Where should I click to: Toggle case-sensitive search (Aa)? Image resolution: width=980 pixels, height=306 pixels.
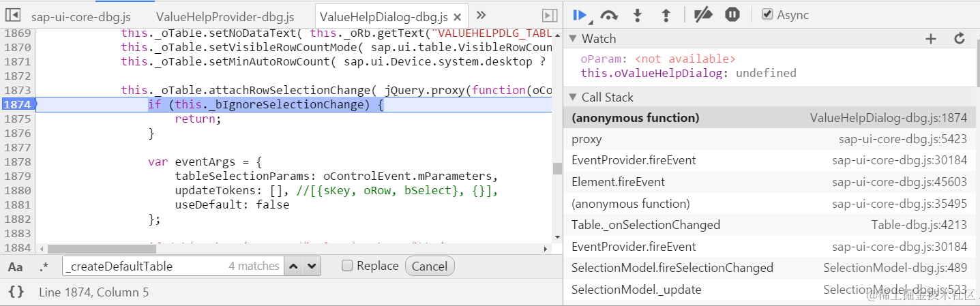(15, 267)
